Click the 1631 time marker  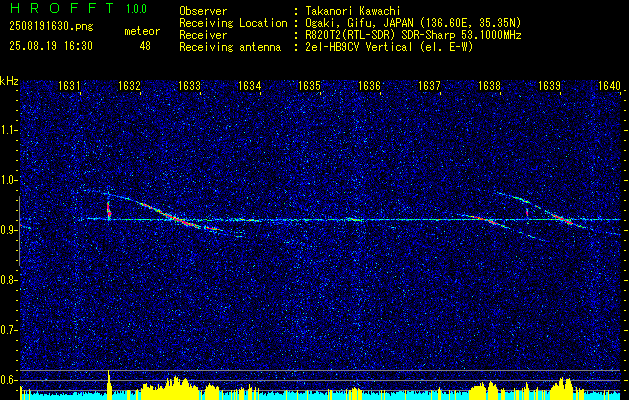pyautogui.click(x=68, y=86)
